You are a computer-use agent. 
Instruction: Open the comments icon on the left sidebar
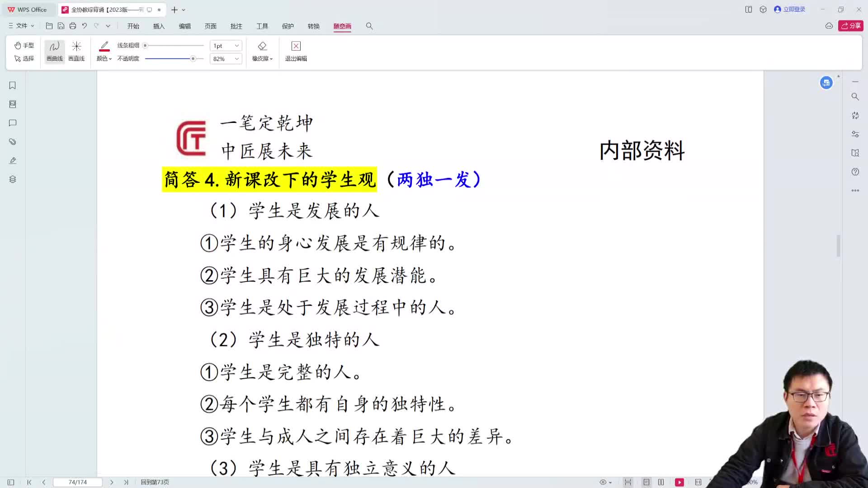(x=12, y=123)
